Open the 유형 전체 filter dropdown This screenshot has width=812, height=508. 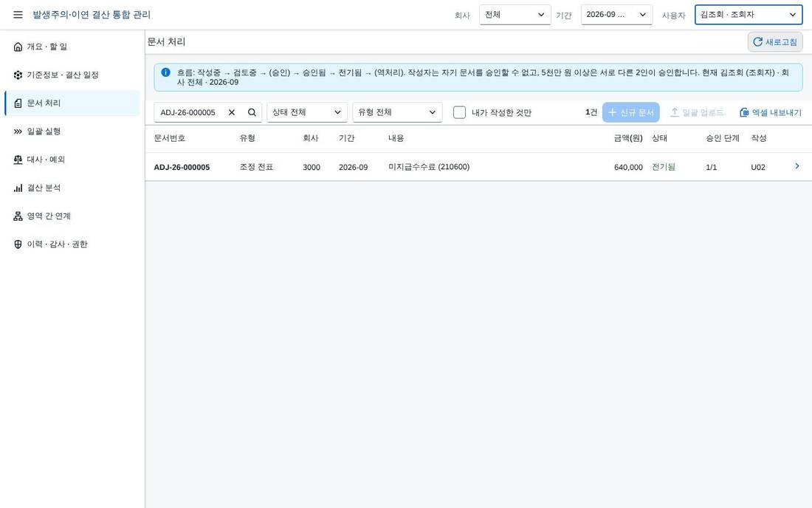[397, 112]
